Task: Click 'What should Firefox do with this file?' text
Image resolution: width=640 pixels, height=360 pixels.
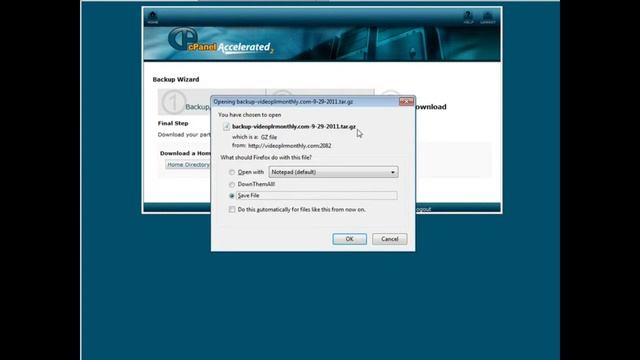Action: (266, 157)
